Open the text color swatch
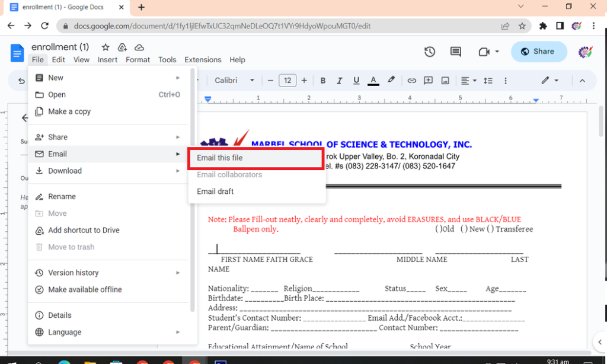Screen dimensions: 607x364 tap(372, 80)
